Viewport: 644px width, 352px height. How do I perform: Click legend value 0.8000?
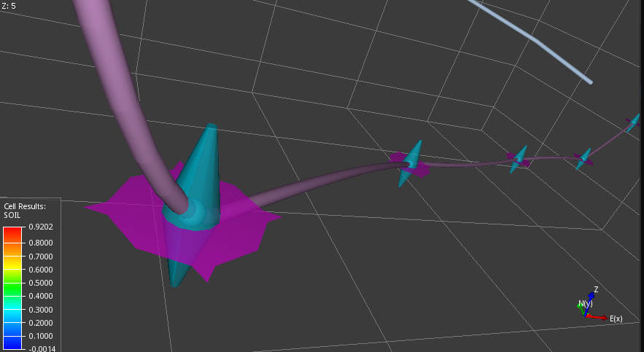click(x=41, y=243)
